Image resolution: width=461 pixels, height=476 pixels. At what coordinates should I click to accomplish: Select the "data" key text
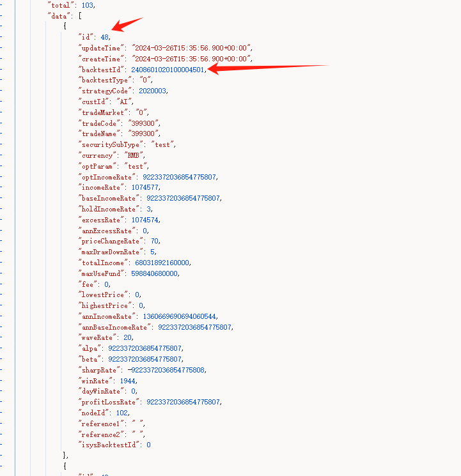tap(59, 16)
